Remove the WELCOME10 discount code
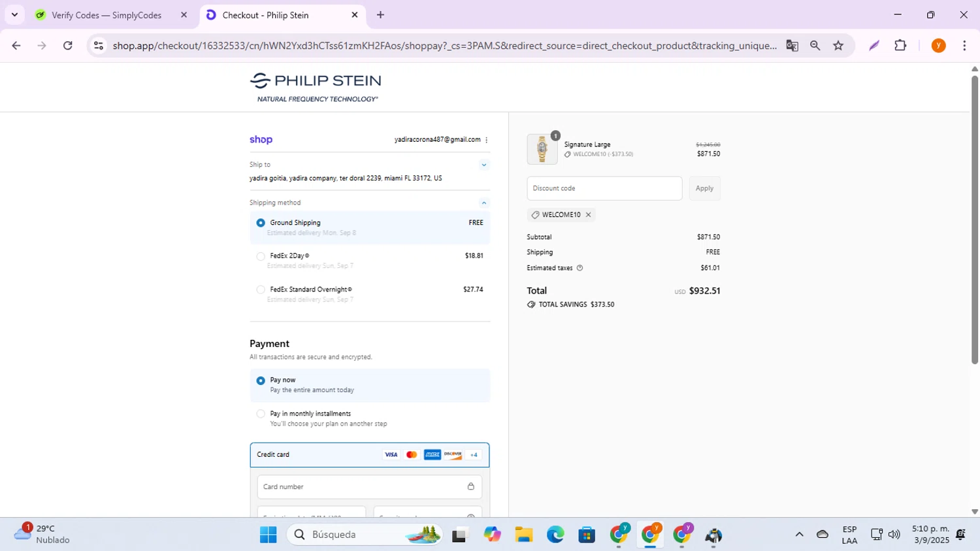The height and width of the screenshot is (551, 980). (x=588, y=215)
